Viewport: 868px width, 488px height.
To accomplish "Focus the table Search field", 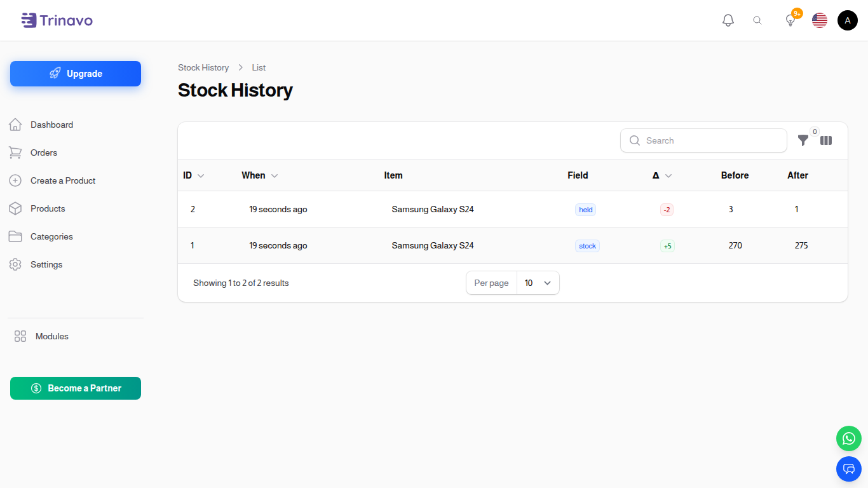I will (703, 140).
